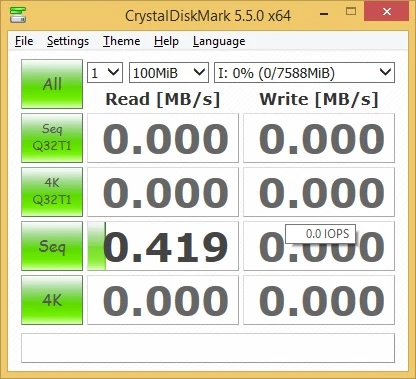Open the test count dropdown showing 1

click(105, 73)
